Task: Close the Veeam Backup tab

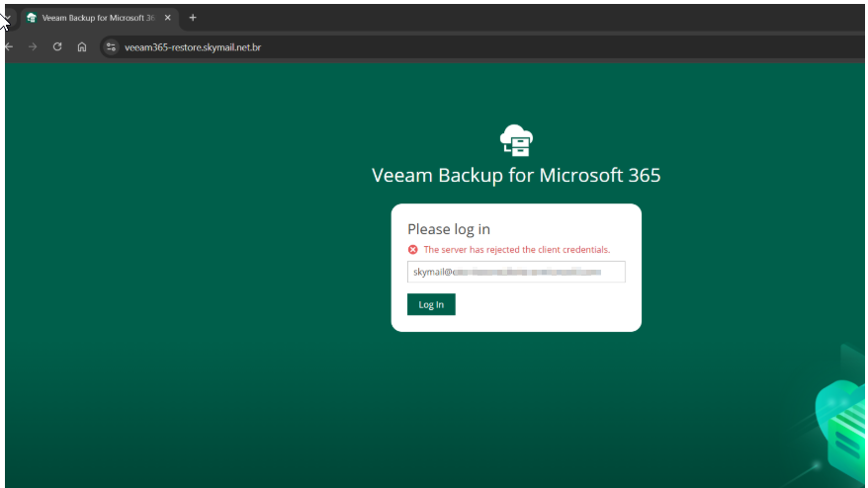Action: [x=166, y=18]
